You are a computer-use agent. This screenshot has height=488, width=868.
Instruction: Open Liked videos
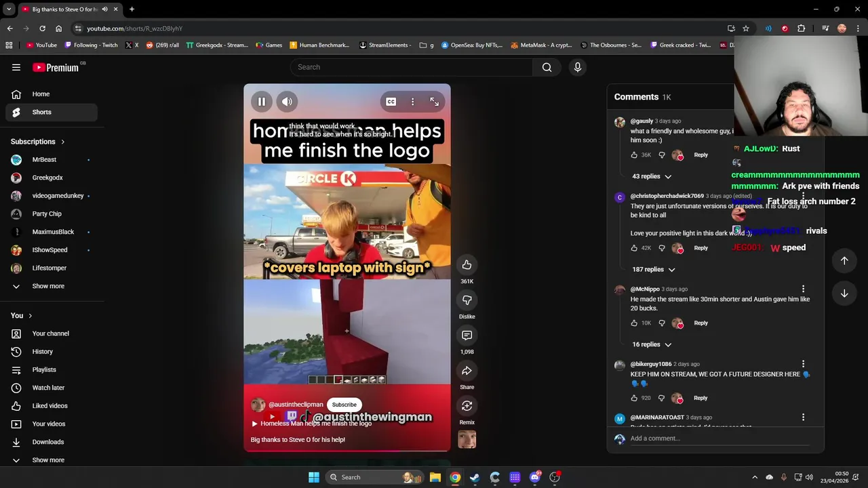[52, 406]
